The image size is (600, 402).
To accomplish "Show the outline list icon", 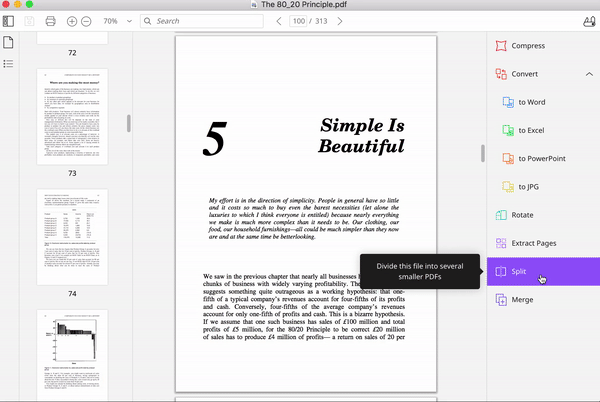I will pos(8,63).
